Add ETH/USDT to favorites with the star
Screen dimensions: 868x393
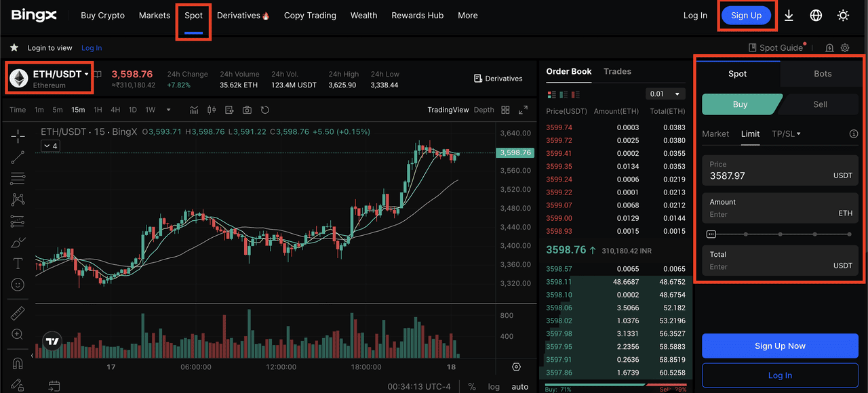(x=14, y=48)
